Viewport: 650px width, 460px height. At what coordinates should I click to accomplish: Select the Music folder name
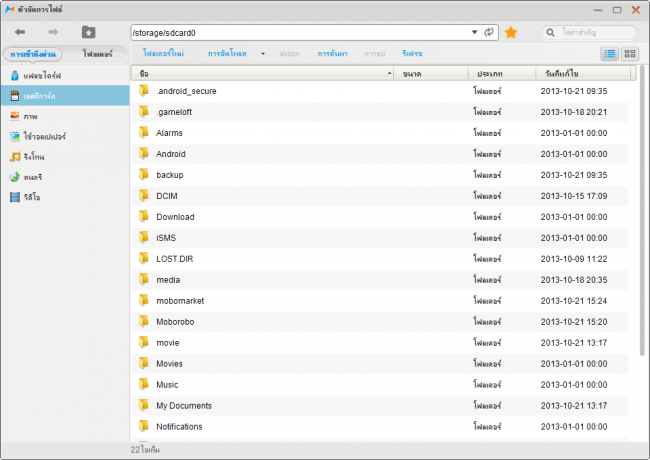(167, 385)
